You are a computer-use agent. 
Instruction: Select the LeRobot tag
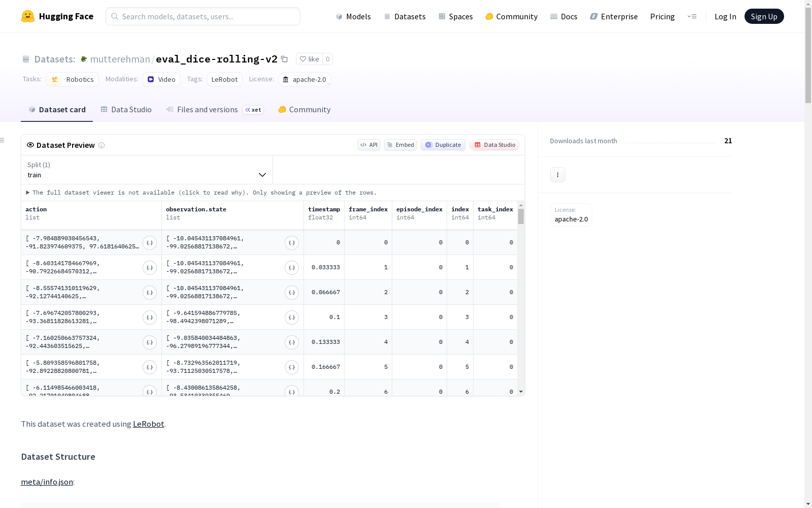click(224, 79)
